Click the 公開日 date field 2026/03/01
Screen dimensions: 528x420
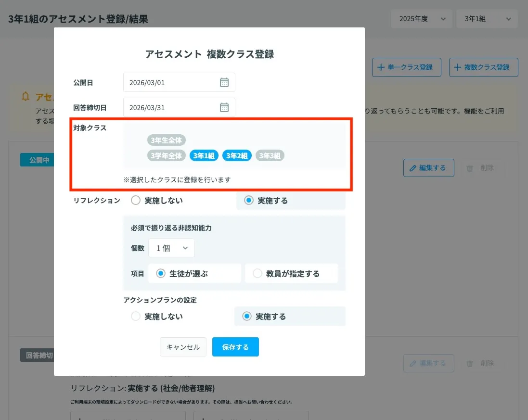[x=179, y=82]
